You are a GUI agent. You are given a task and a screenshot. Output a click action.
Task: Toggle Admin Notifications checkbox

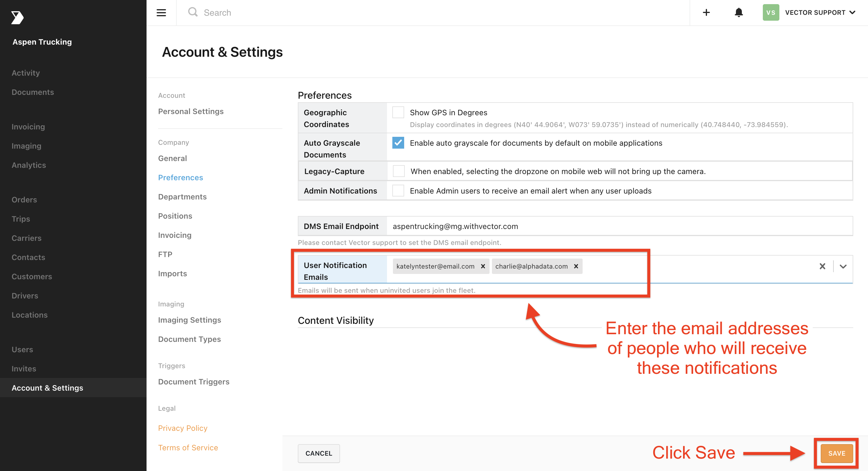pos(398,190)
